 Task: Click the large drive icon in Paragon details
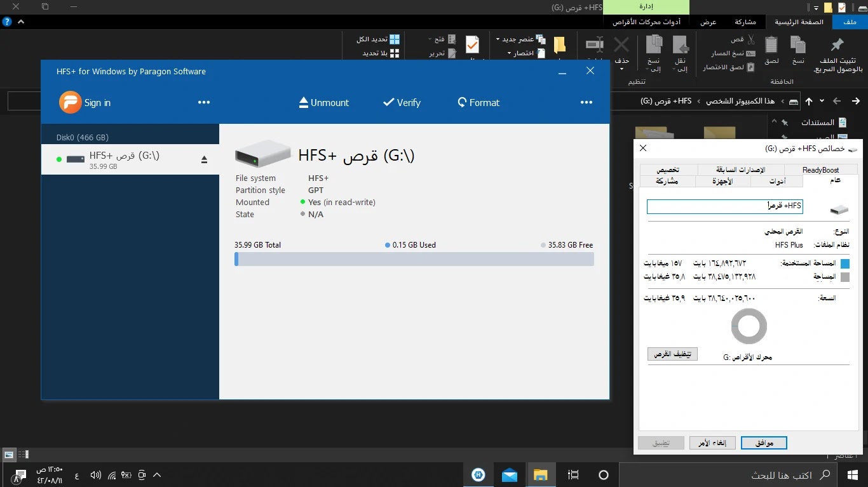click(263, 154)
